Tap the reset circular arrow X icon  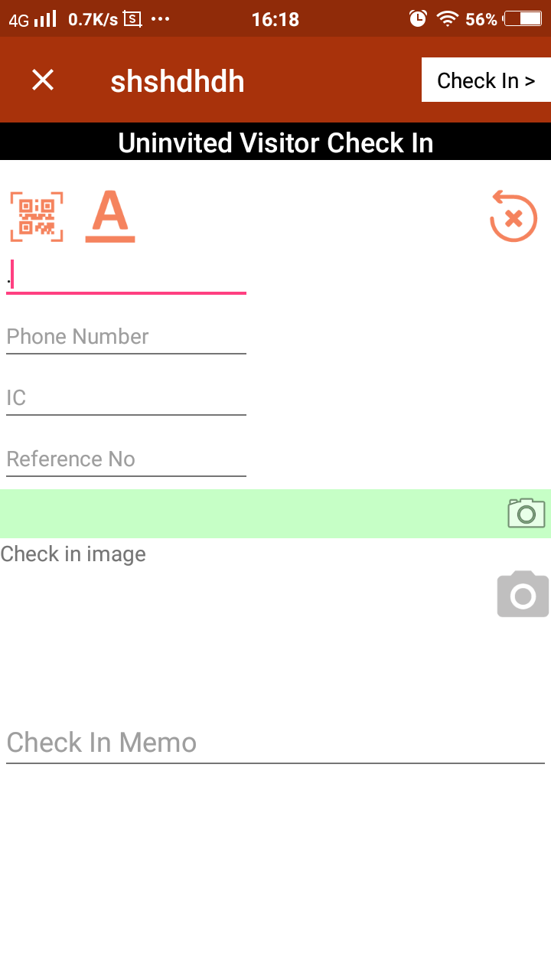[514, 217]
